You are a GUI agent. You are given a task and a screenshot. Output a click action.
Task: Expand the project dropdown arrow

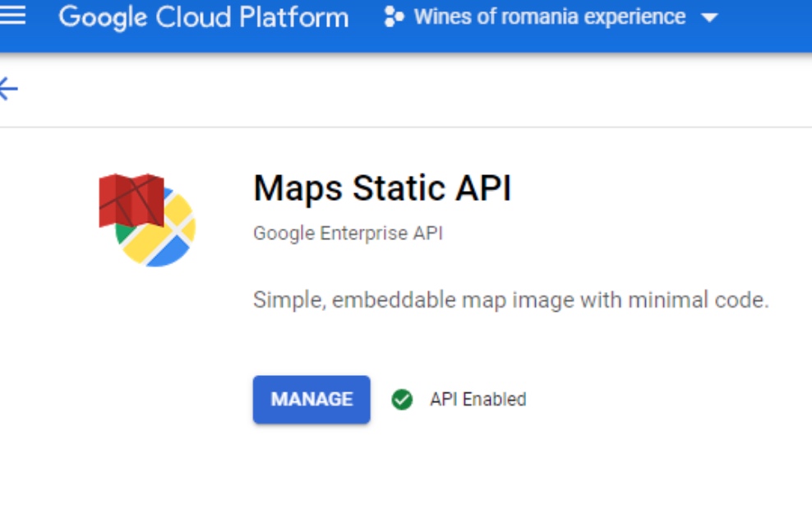click(709, 18)
